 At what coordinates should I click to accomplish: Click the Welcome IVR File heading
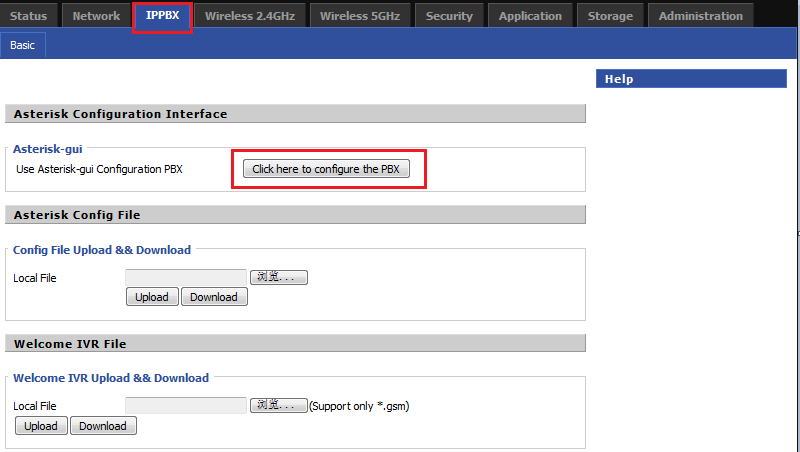tap(295, 343)
